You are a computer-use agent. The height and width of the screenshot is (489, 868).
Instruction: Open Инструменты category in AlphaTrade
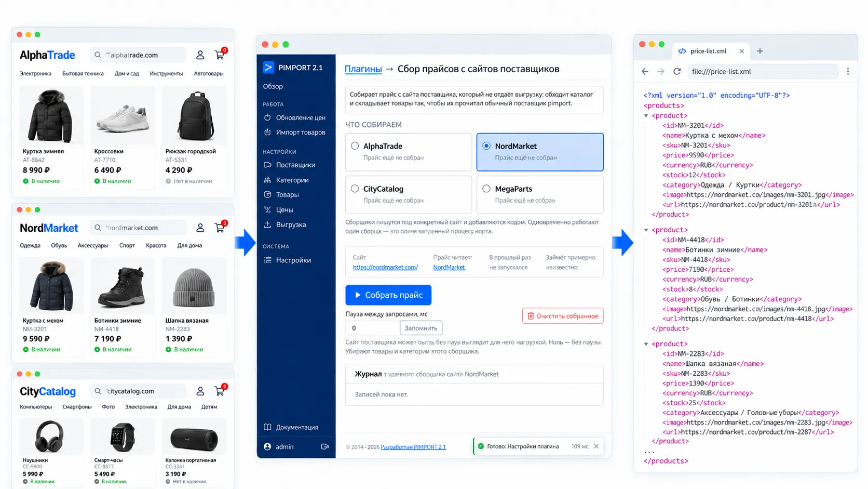coord(166,74)
